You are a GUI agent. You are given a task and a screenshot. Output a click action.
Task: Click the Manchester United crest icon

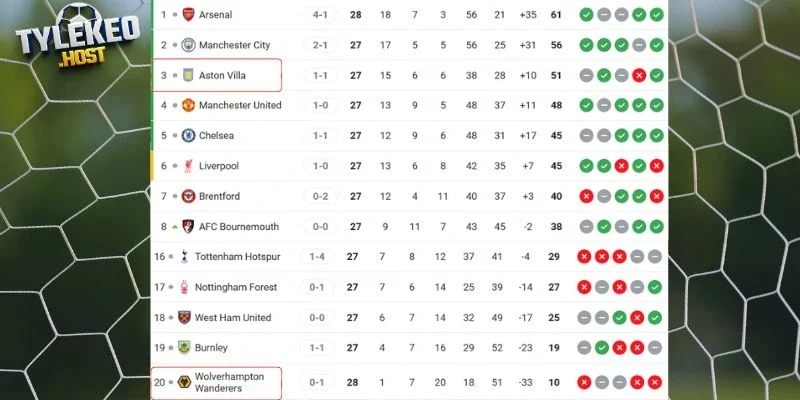[x=185, y=105]
